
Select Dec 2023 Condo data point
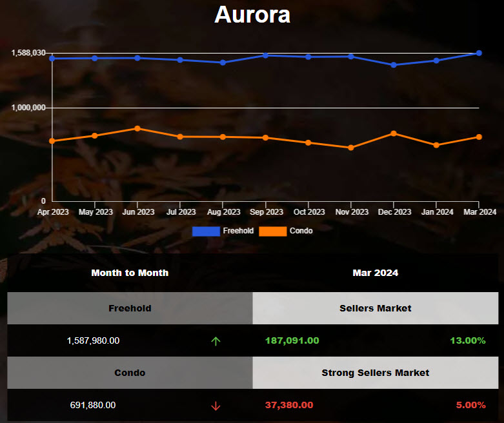coord(394,133)
